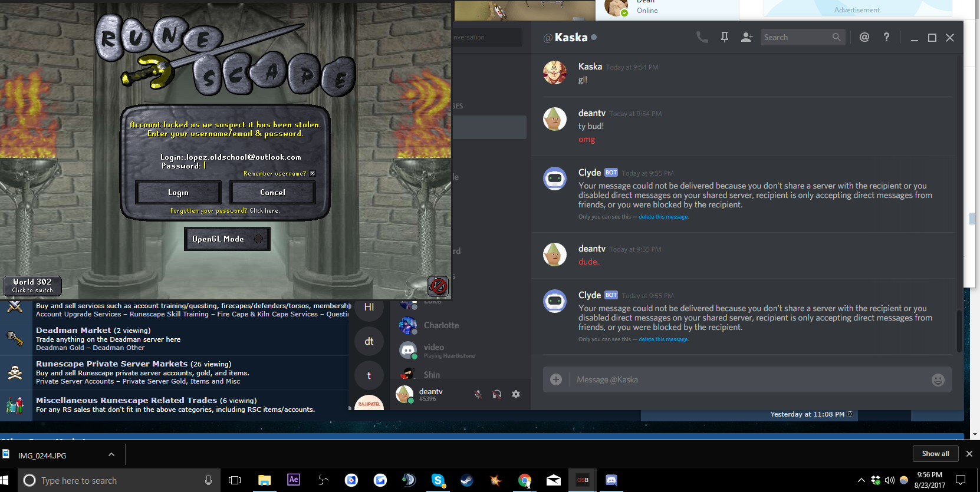This screenshot has height=492, width=980.
Task: Open recent mentions in Discord
Action: pos(864,37)
